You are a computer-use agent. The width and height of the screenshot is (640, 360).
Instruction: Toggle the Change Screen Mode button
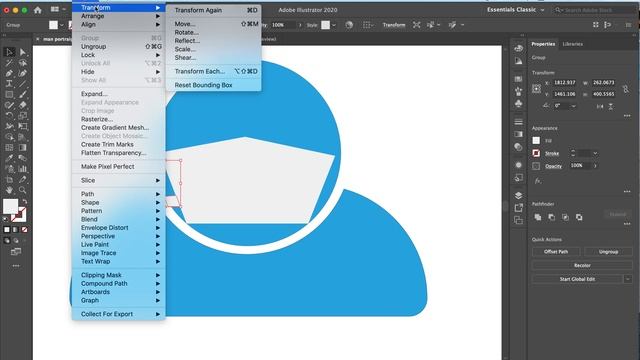[x=16, y=251]
